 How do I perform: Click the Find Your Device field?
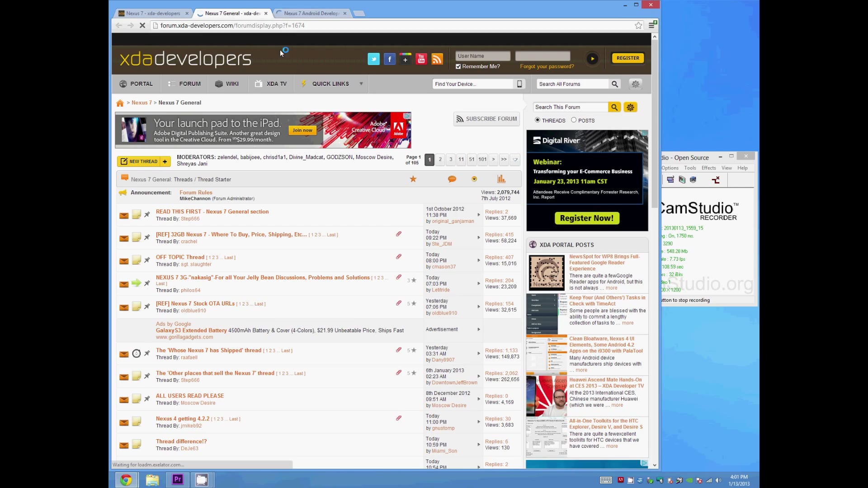coord(473,84)
